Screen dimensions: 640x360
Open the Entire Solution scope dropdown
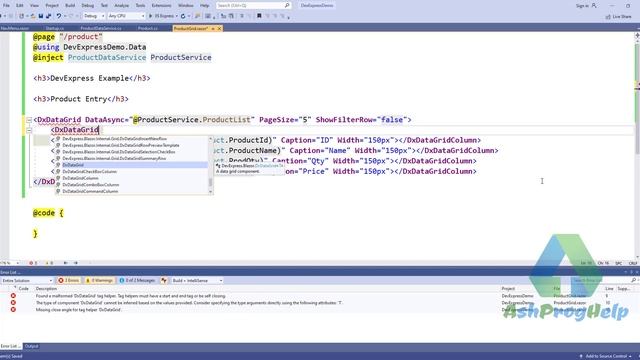(27, 281)
